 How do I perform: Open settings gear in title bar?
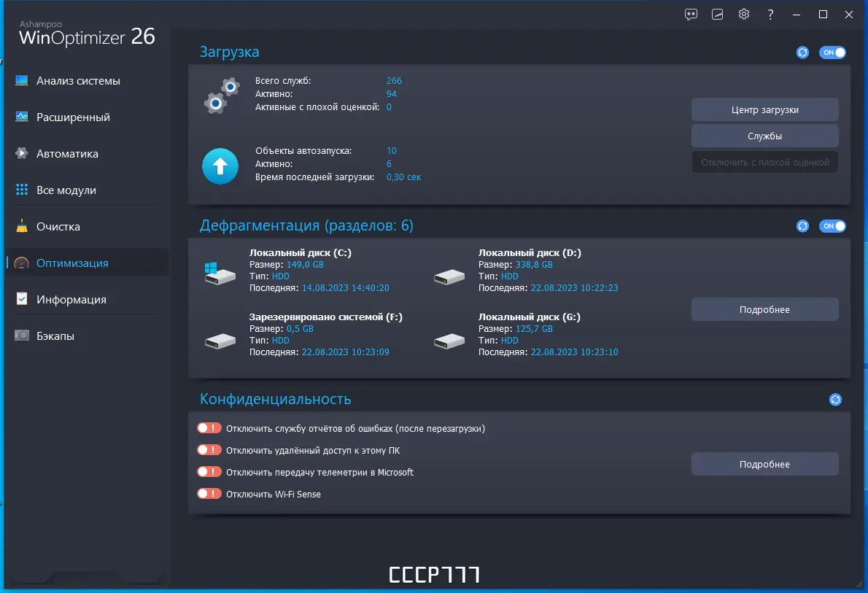744,15
